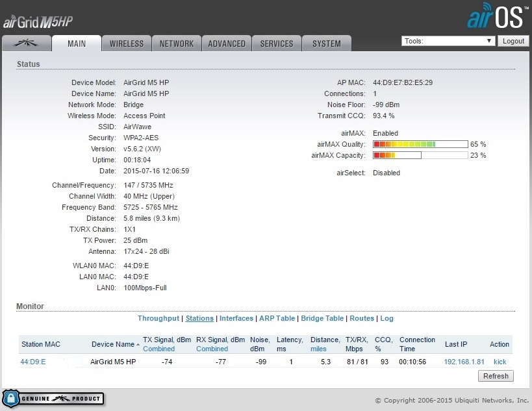532x411 pixels.
Task: Click the Logout button
Action: (513, 41)
